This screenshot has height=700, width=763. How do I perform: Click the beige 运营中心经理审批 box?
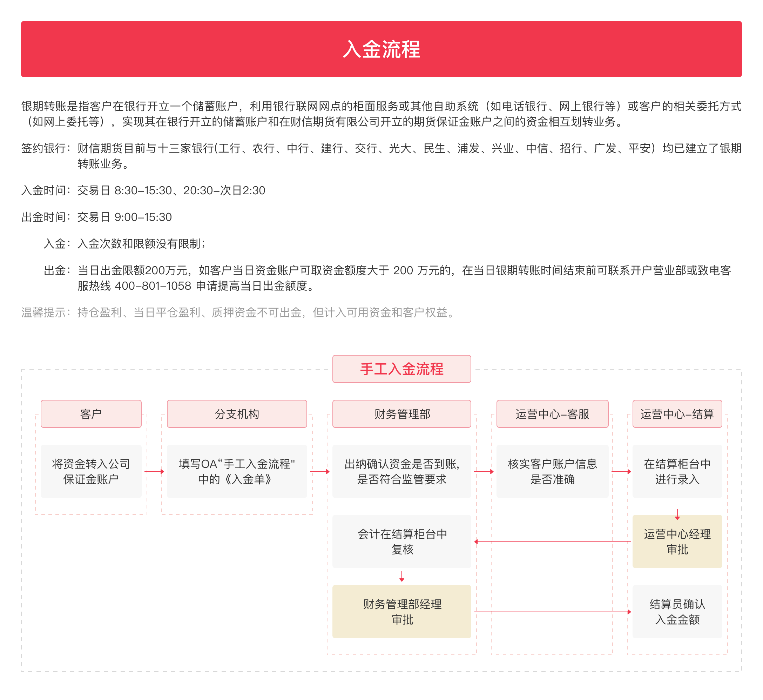coord(677,542)
